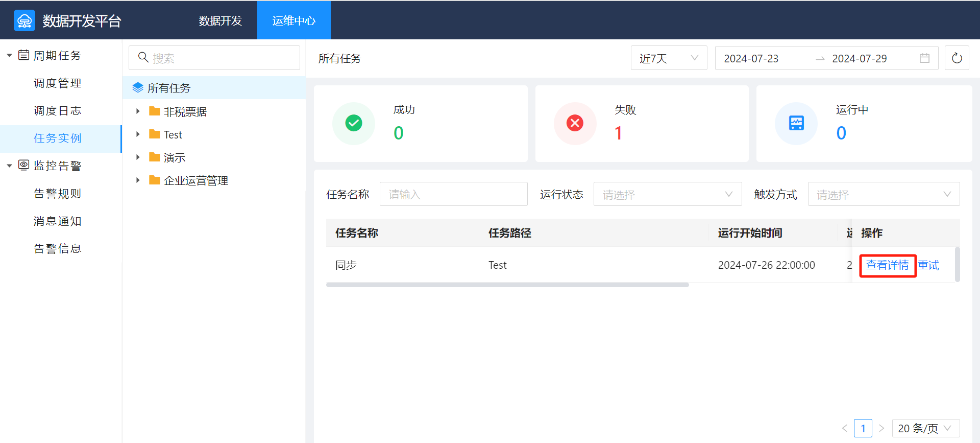Click the green success status icon

click(x=354, y=123)
